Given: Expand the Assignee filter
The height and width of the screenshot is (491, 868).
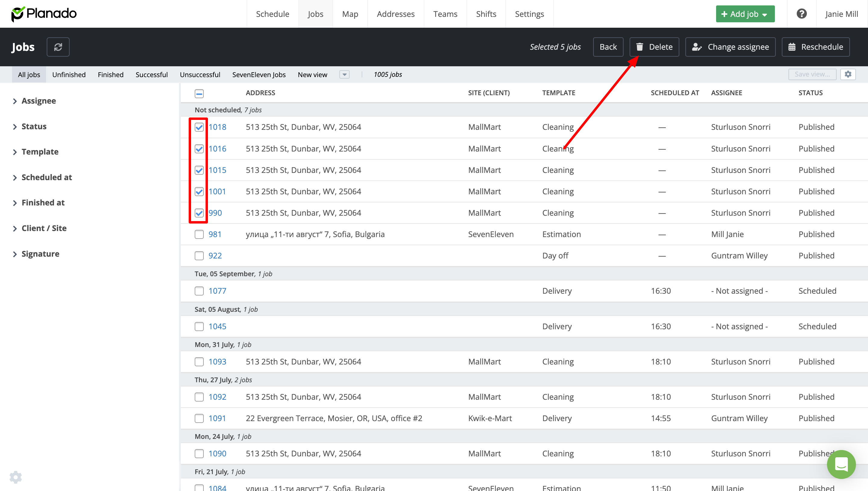Looking at the screenshot, I should (39, 101).
